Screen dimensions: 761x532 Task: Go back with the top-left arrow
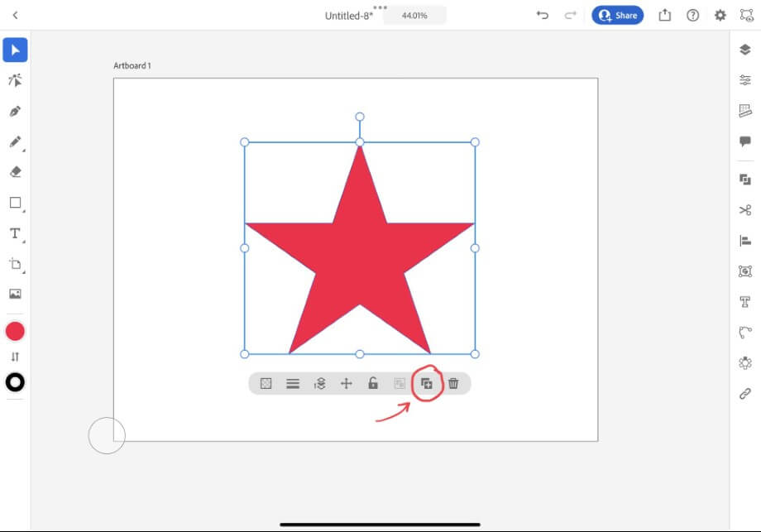tap(15, 16)
